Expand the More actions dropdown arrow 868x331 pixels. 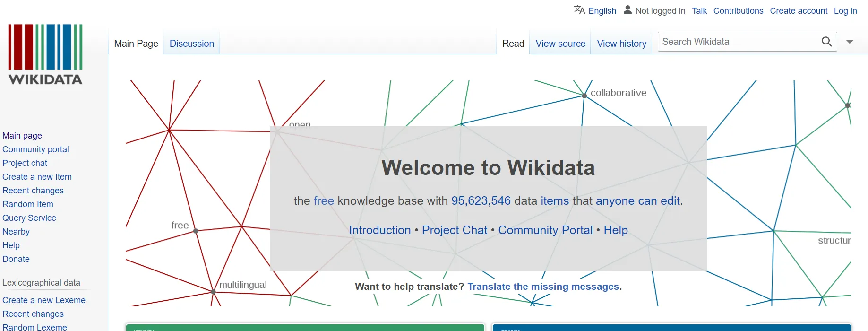850,42
